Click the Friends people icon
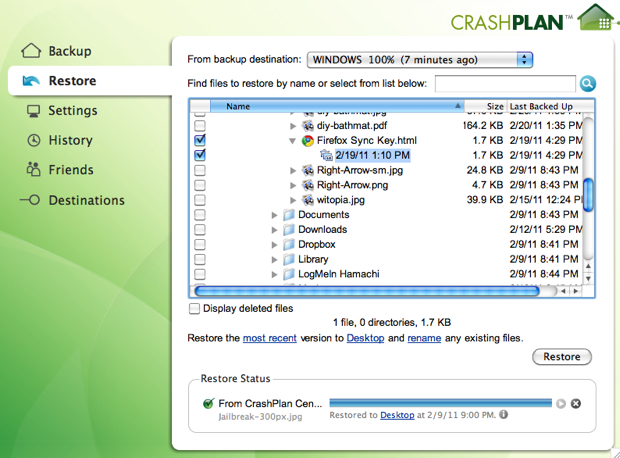 [x=34, y=170]
